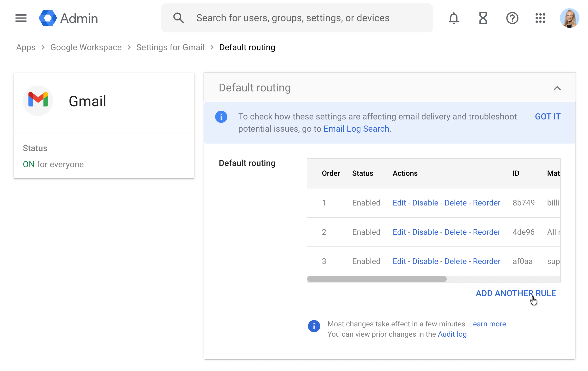Click ADD ANOTHER RULE
The width and height of the screenshot is (588, 371).
(516, 293)
